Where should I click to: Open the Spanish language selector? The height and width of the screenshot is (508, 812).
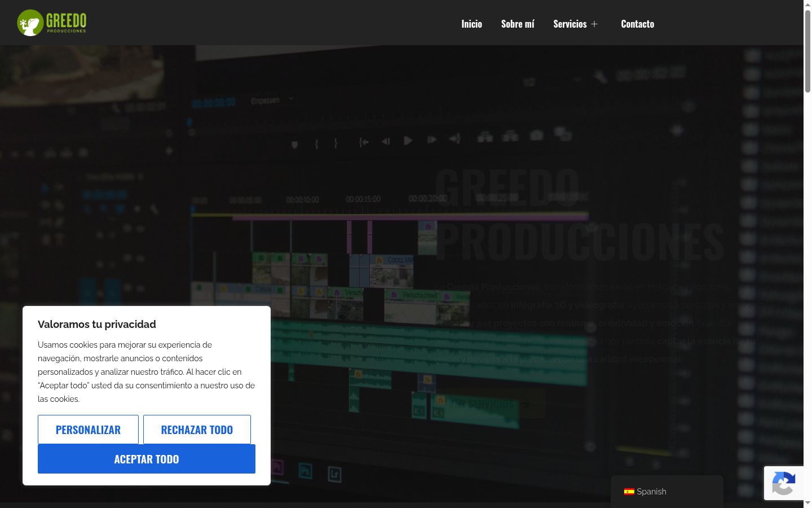[x=667, y=492]
